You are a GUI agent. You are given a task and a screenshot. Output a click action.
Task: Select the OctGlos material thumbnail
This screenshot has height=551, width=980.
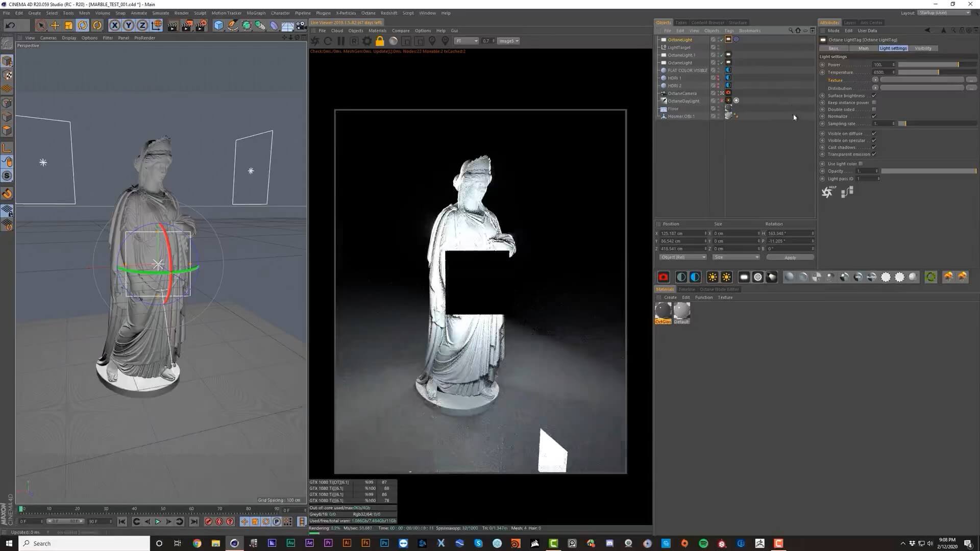(x=663, y=311)
